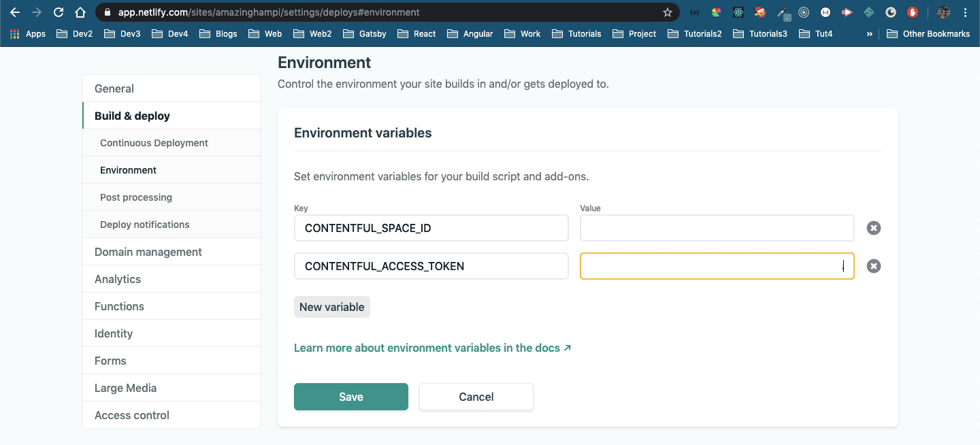Remove the CONTENTFUL_SPACE_ID variable

click(x=874, y=228)
